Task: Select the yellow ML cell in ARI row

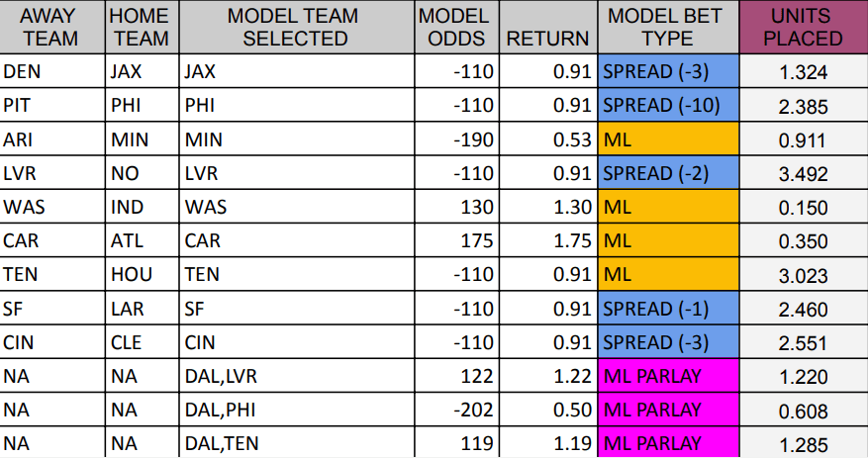Action: pos(667,139)
